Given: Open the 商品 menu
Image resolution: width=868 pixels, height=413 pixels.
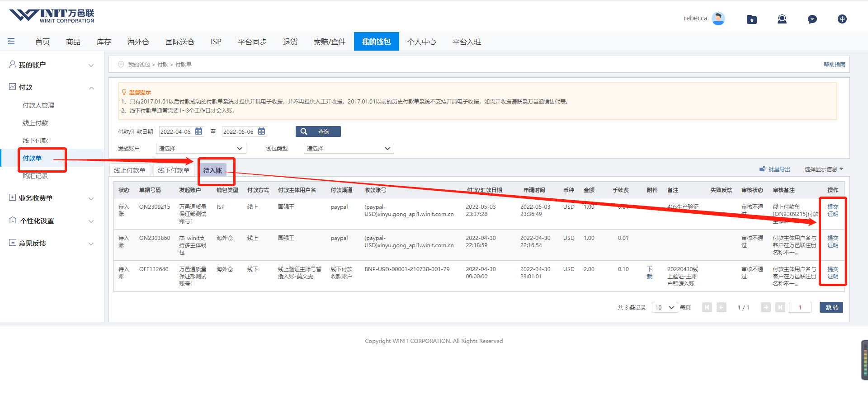Looking at the screenshot, I should tap(73, 42).
